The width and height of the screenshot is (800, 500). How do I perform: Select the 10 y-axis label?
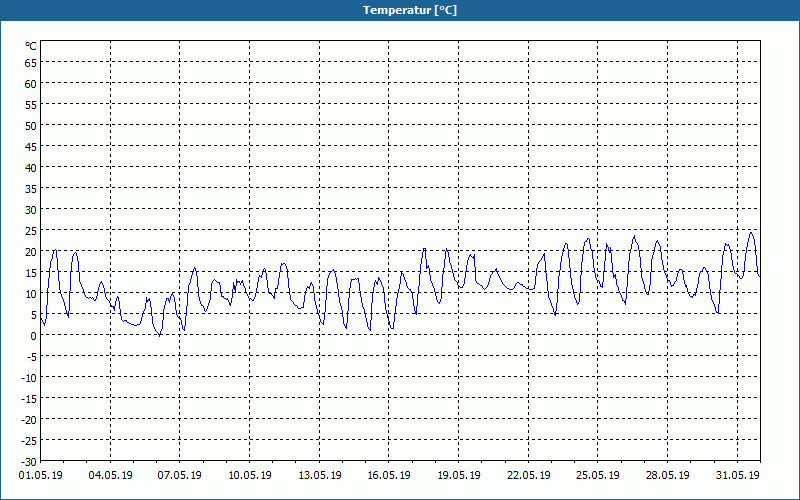(x=31, y=294)
